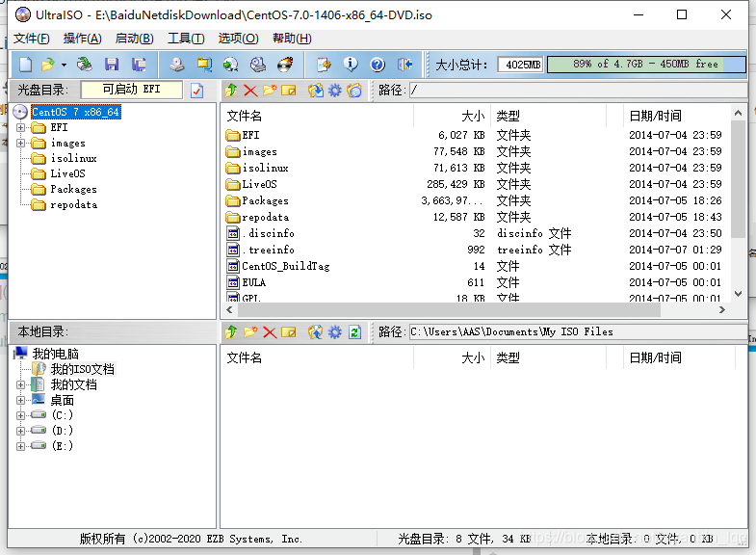Select CentOS 7 x86_64 root in disc tree
The height and width of the screenshot is (555, 756).
[x=76, y=112]
